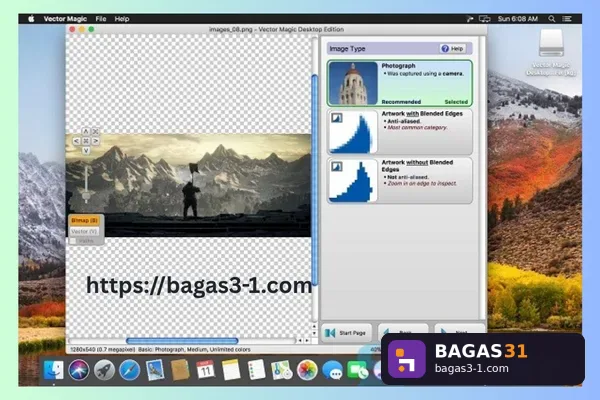Click the scroll-down arrow of vertical scrollbar
Screen dimensions: 600x400
(x=314, y=333)
